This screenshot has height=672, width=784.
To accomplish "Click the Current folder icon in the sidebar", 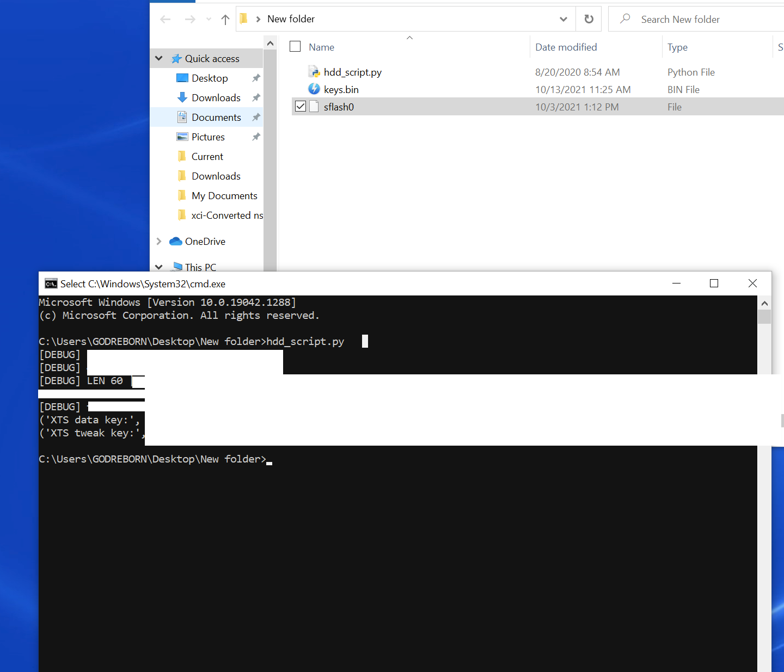I will click(x=182, y=157).
